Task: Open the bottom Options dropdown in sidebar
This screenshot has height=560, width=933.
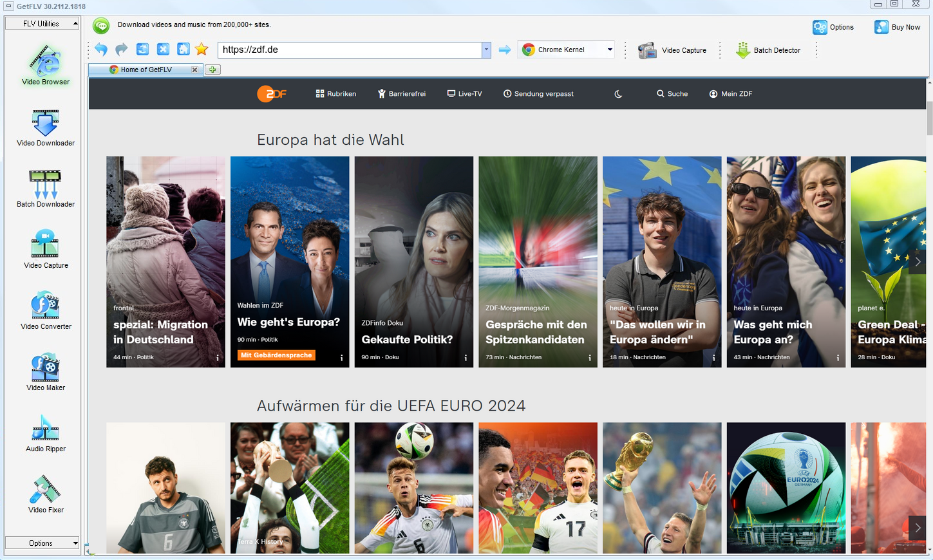Action: pos(42,543)
